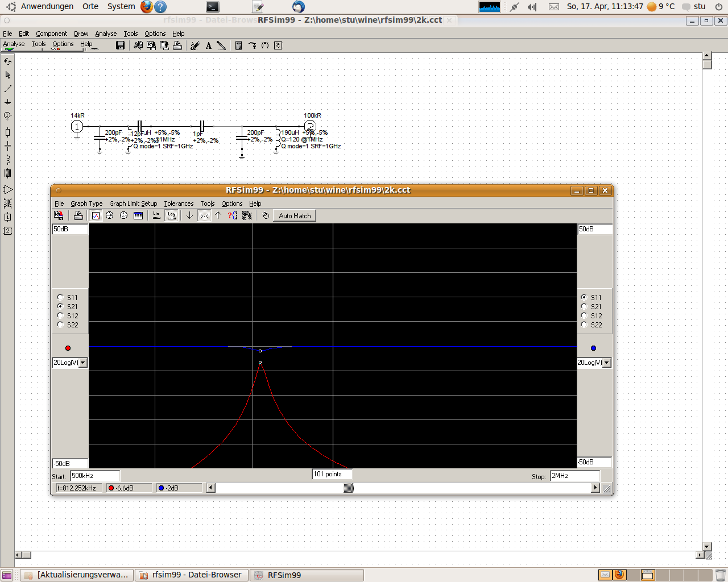Click the save disk icon
The image size is (728, 582).
(120, 45)
